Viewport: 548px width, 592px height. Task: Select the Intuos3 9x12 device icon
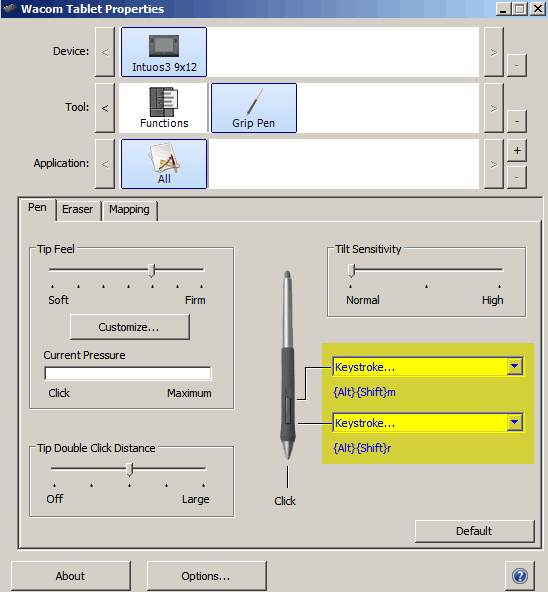164,52
